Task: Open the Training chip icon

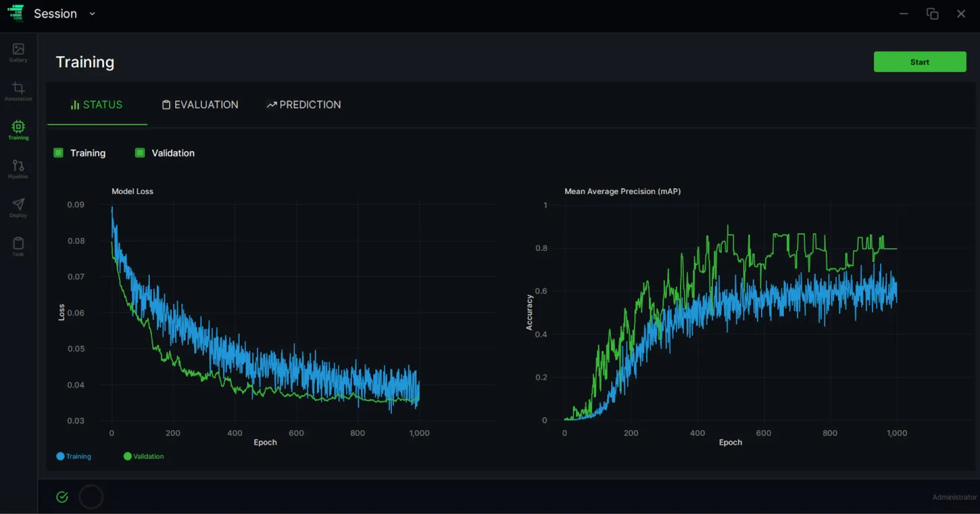Action: point(18,130)
